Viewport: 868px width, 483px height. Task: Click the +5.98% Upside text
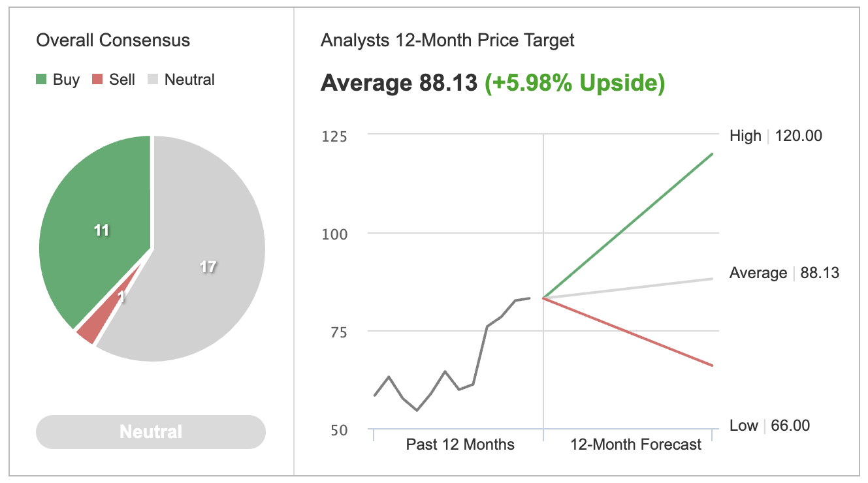pyautogui.click(x=575, y=84)
